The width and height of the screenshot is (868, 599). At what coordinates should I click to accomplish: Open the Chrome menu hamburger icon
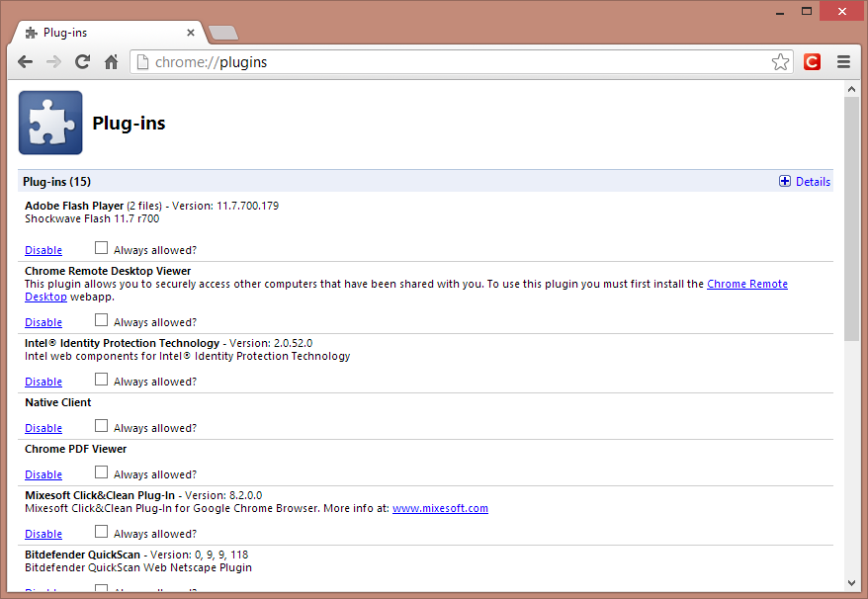[843, 62]
